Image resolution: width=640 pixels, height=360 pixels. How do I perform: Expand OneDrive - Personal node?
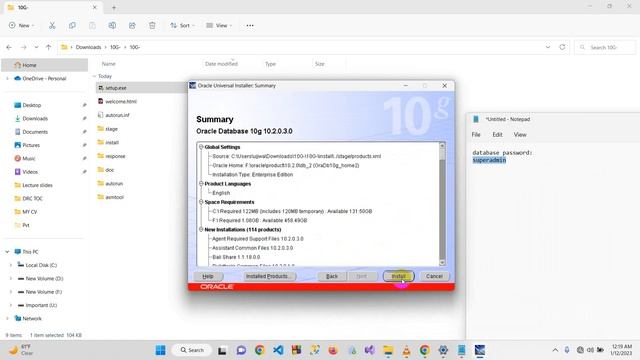[7, 78]
